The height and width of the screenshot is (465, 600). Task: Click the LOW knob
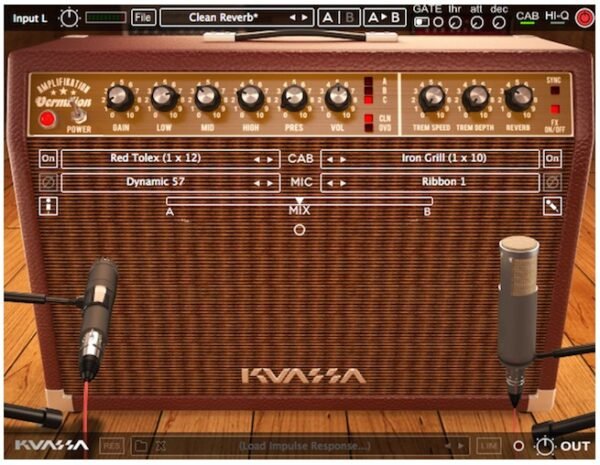click(x=165, y=98)
